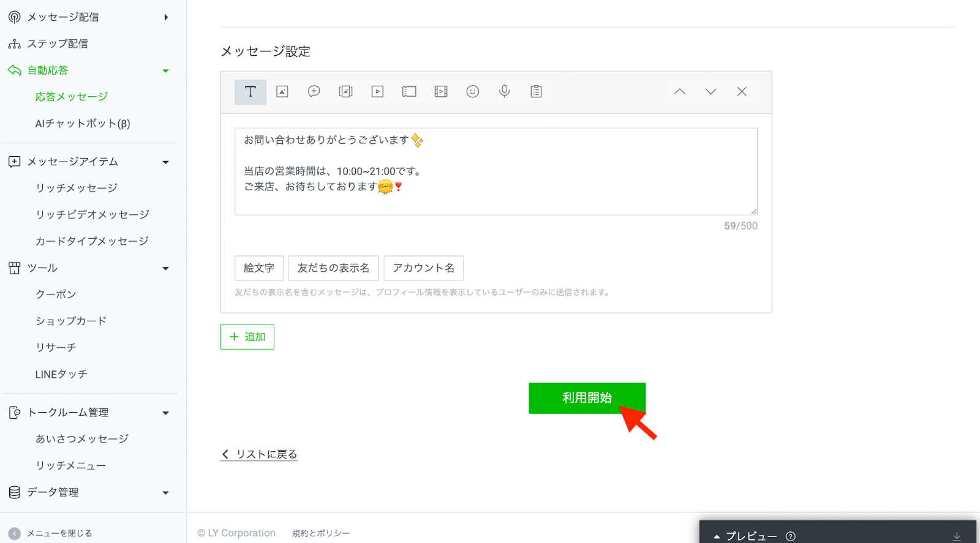Viewport: 980px width, 543px height.
Task: Click the microphone voice message icon
Action: [504, 92]
